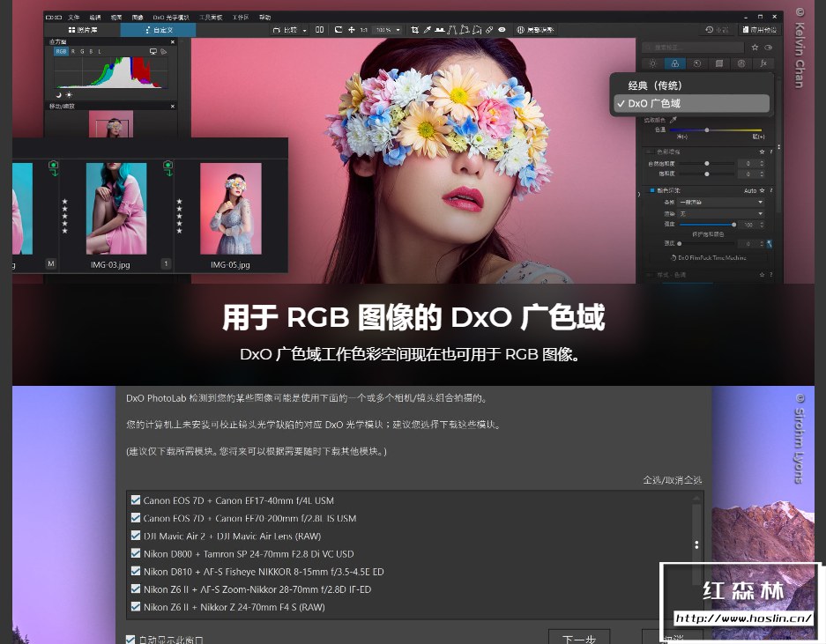Uncheck Nikon D810 Fisheye NIKKOR module
The width and height of the screenshot is (826, 644).
click(136, 571)
